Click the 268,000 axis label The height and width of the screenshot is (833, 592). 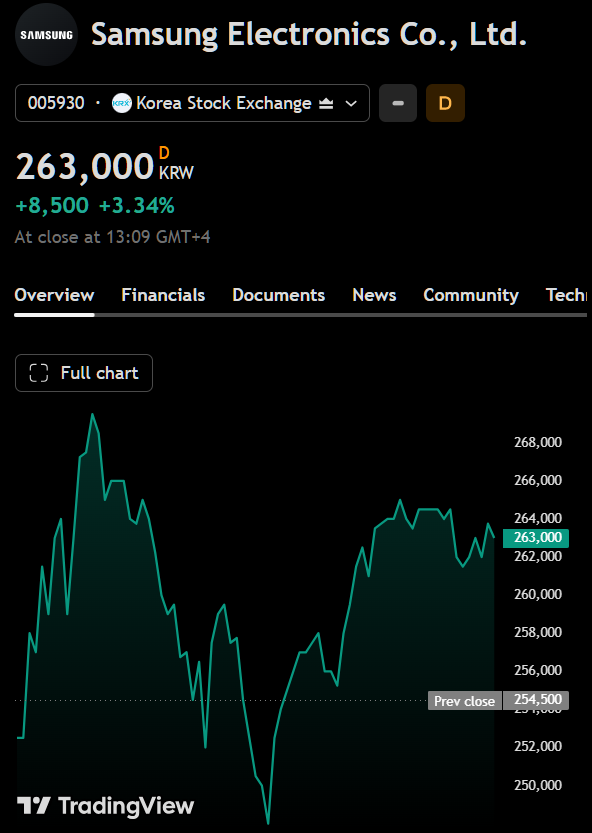tap(538, 442)
